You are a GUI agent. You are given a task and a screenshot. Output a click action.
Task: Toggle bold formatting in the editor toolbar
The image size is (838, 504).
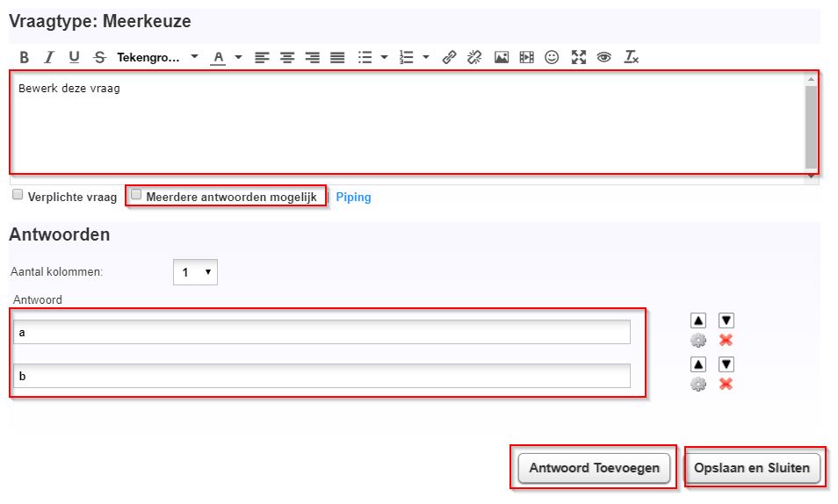pyautogui.click(x=24, y=58)
